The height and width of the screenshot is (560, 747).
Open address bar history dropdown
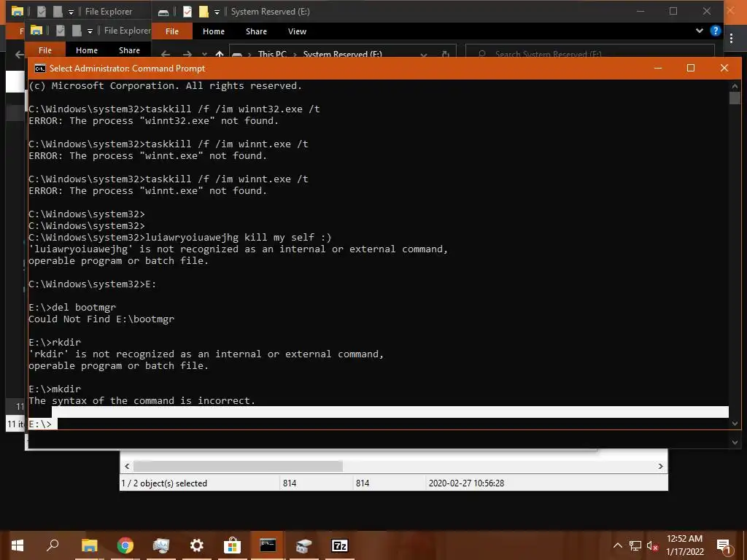424,54
